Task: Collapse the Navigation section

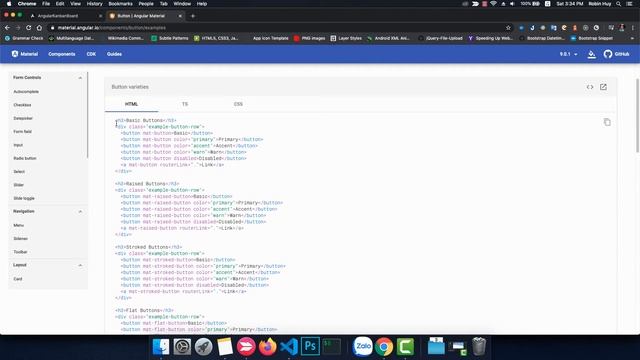Action: 80,211
